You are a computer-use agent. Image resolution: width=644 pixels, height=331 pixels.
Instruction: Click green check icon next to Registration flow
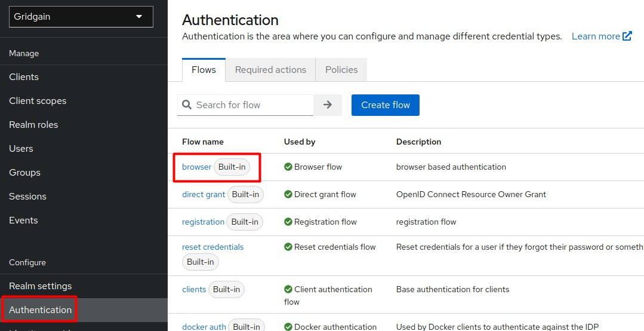288,222
